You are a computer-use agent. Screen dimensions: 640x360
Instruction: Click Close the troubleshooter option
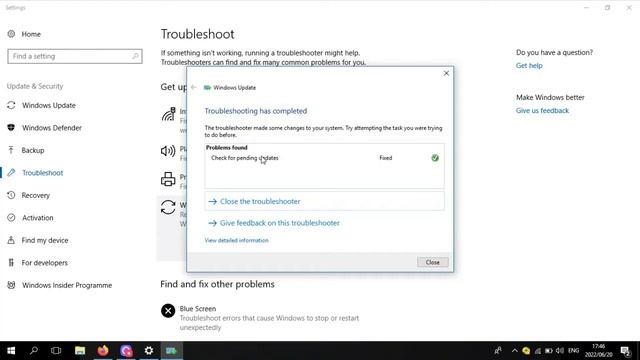[324, 201]
